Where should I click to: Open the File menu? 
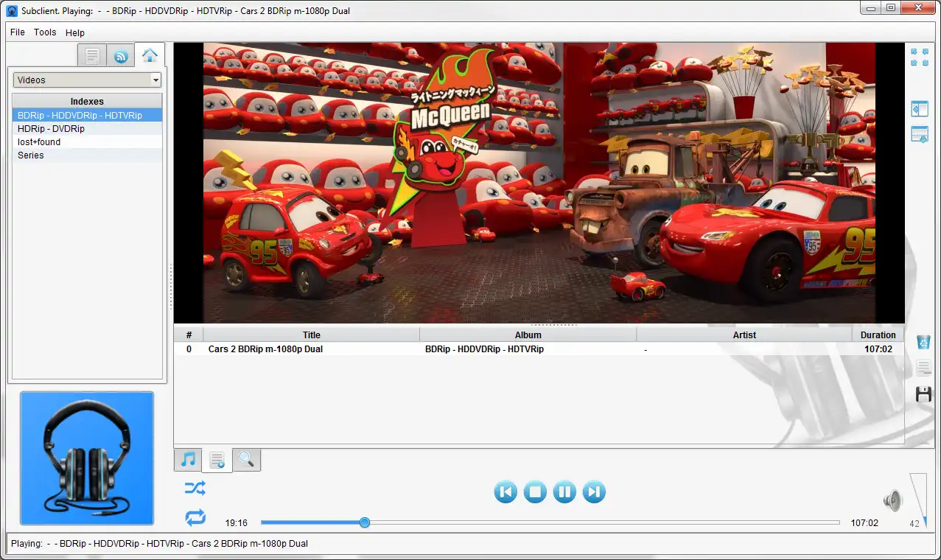click(18, 32)
